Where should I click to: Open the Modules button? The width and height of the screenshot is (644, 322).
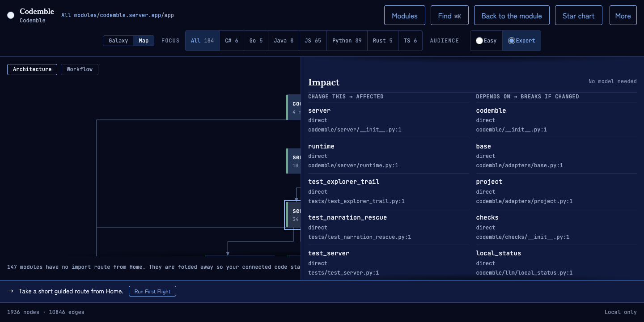pyautogui.click(x=404, y=16)
